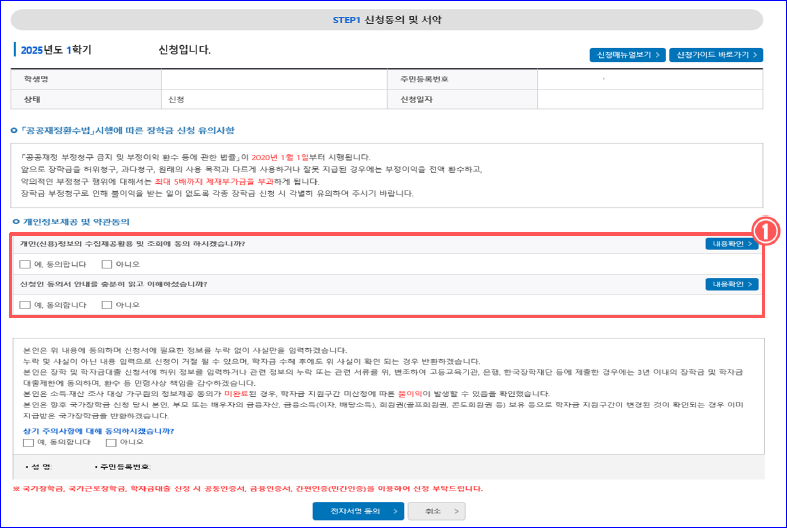Go to 신청가이드 바로가기

[x=716, y=55]
